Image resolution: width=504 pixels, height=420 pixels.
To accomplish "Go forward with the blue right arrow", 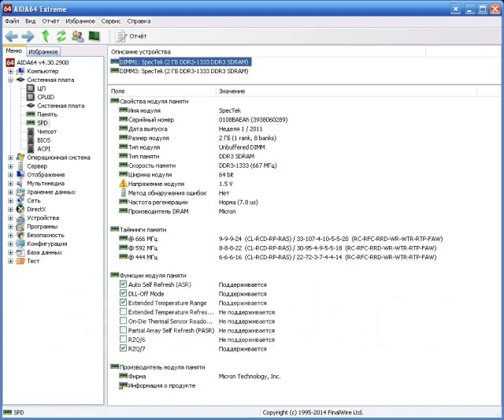I will (28, 36).
